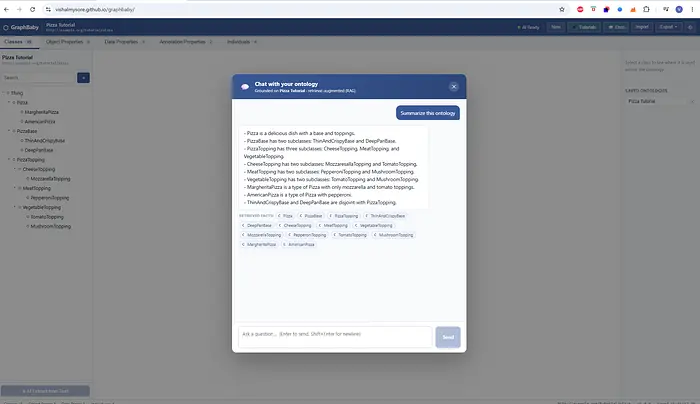Click the Summarize this ontology message bubble
The image size is (700, 404).
point(428,113)
